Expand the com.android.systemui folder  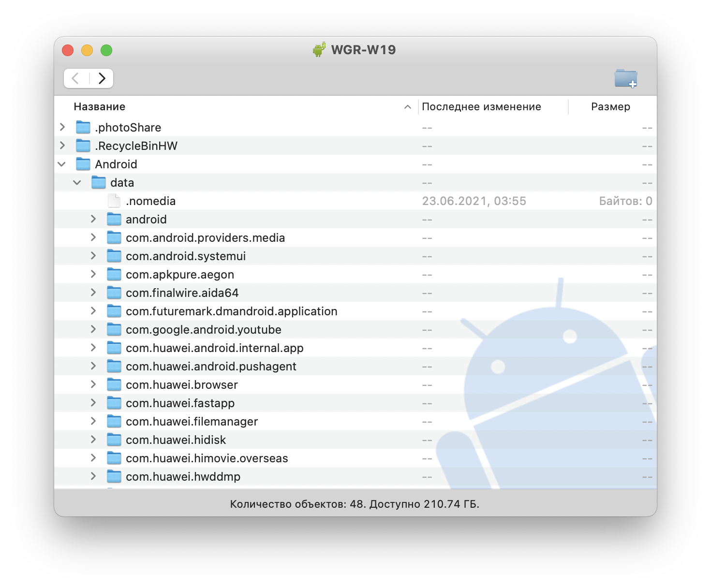(x=93, y=256)
